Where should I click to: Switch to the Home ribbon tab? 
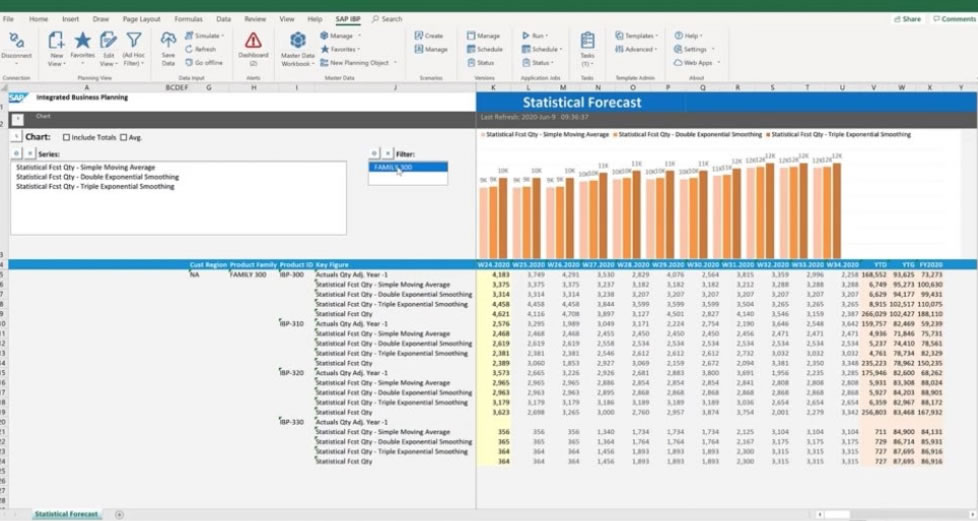tap(38, 19)
